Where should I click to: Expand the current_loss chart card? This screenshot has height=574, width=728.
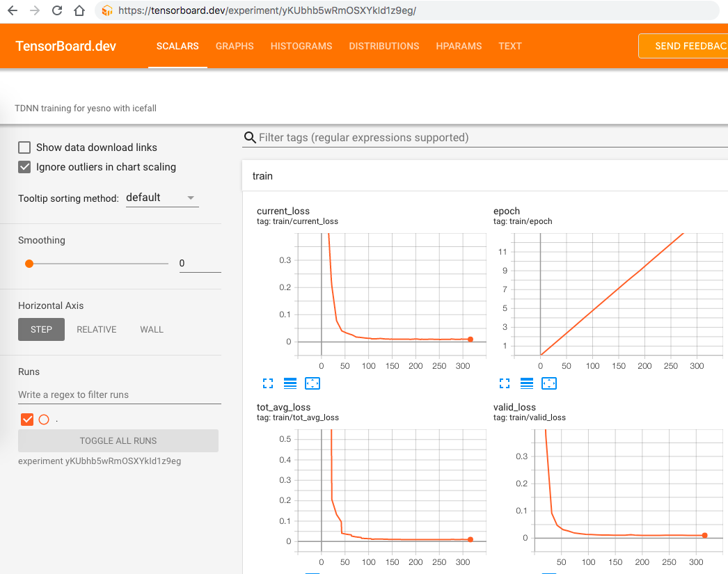pos(268,383)
